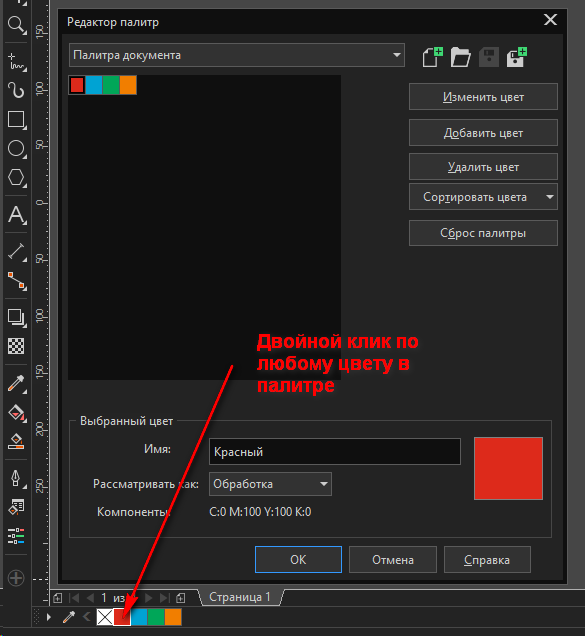Select blue swatch in palette editor grid
The image size is (585, 636).
tap(94, 85)
